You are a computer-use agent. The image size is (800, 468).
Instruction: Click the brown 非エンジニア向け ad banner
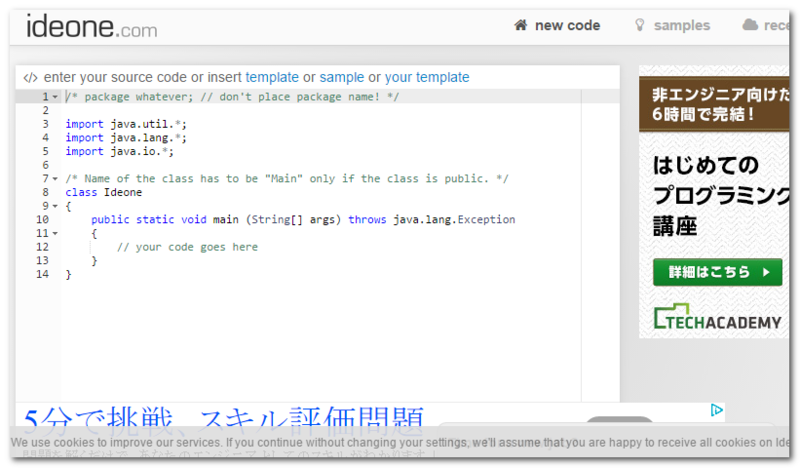714,105
